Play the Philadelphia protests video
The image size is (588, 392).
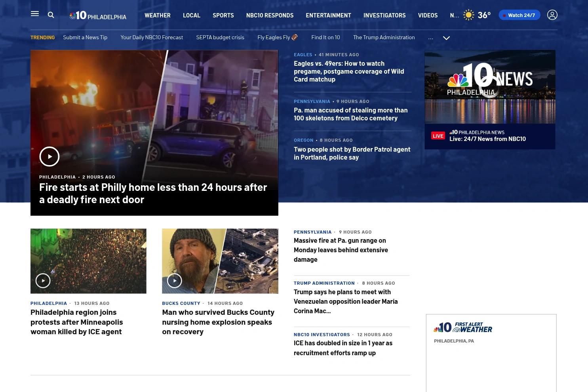43,281
